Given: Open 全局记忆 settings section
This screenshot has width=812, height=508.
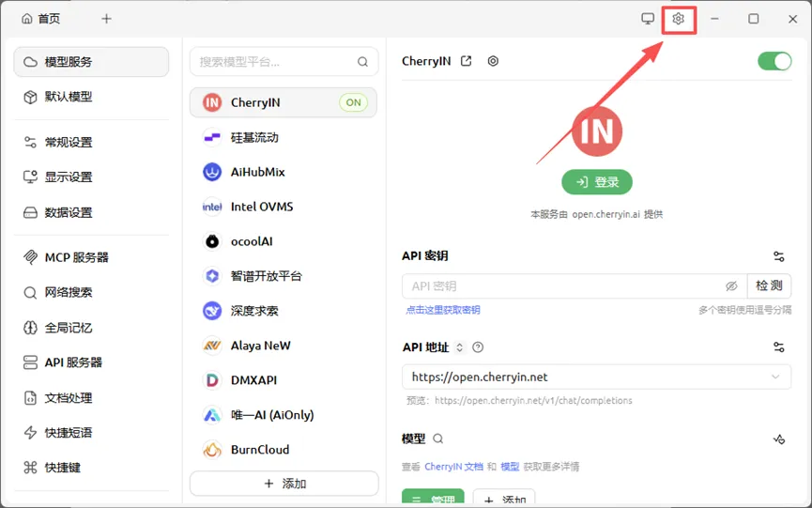Looking at the screenshot, I should 91,328.
